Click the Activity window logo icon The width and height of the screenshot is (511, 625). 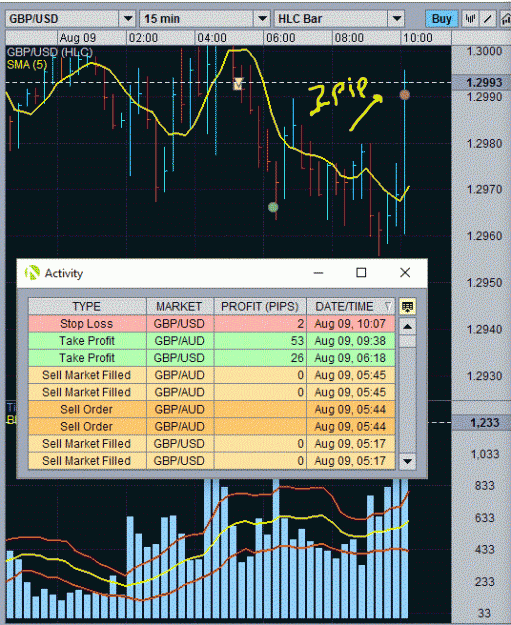[x=32, y=273]
